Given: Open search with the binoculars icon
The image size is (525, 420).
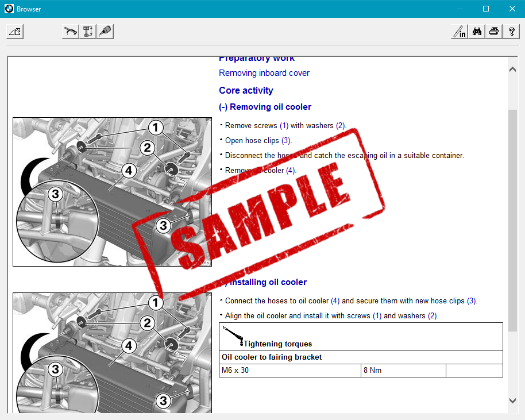Looking at the screenshot, I should pos(477,32).
